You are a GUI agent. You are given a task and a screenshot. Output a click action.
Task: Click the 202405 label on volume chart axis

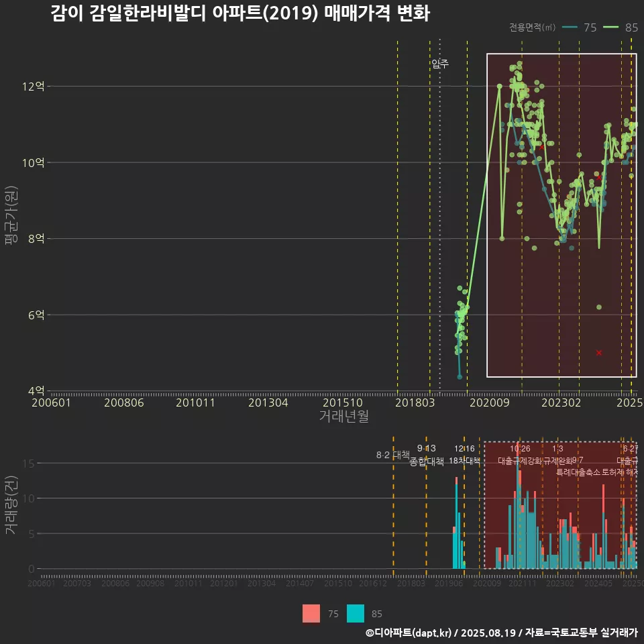598,583
